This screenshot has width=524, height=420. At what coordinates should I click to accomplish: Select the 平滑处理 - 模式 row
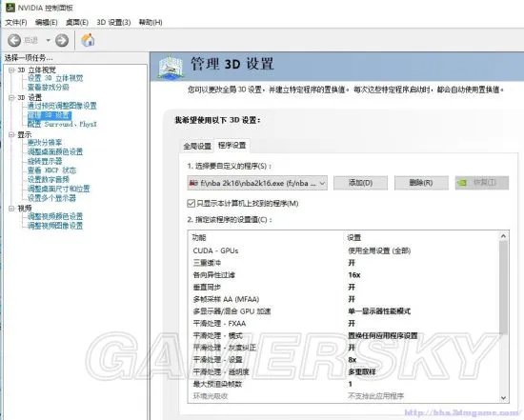coord(344,335)
